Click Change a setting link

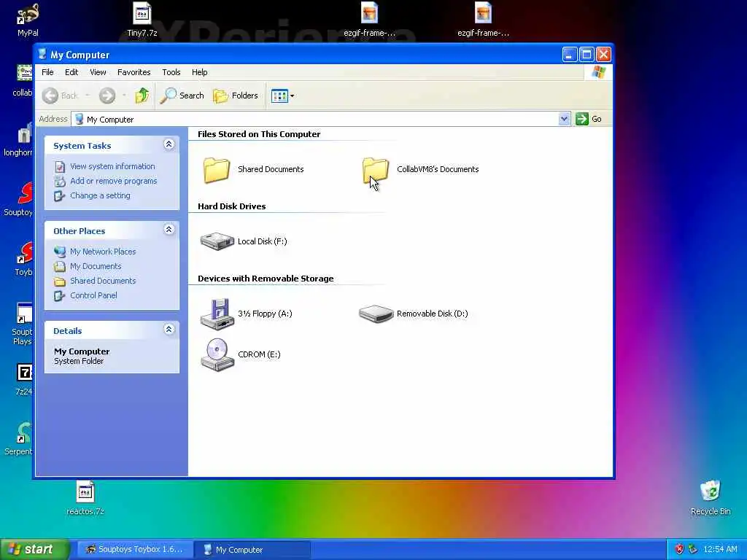click(x=100, y=195)
